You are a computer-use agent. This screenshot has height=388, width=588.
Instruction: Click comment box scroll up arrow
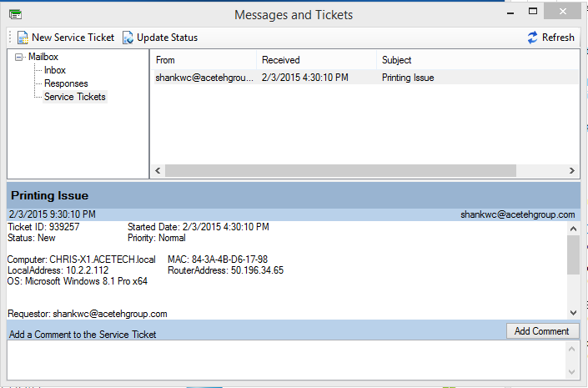[572, 350]
